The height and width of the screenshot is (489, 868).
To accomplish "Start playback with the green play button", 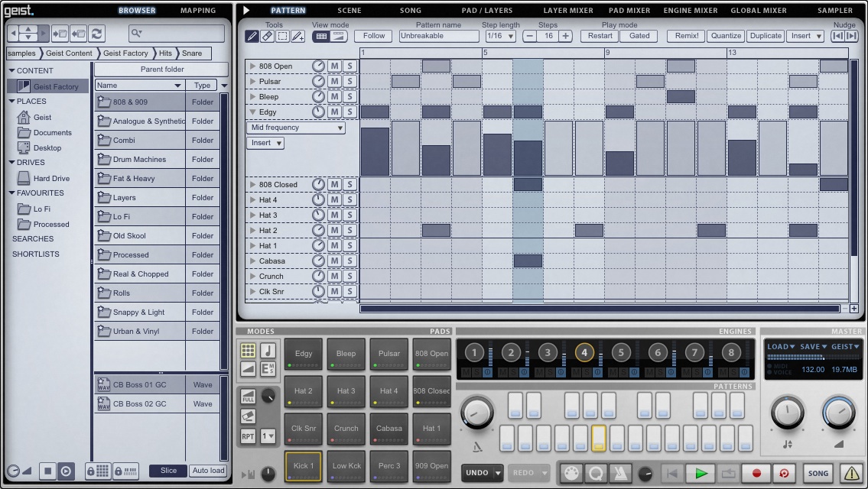I will pyautogui.click(x=701, y=473).
